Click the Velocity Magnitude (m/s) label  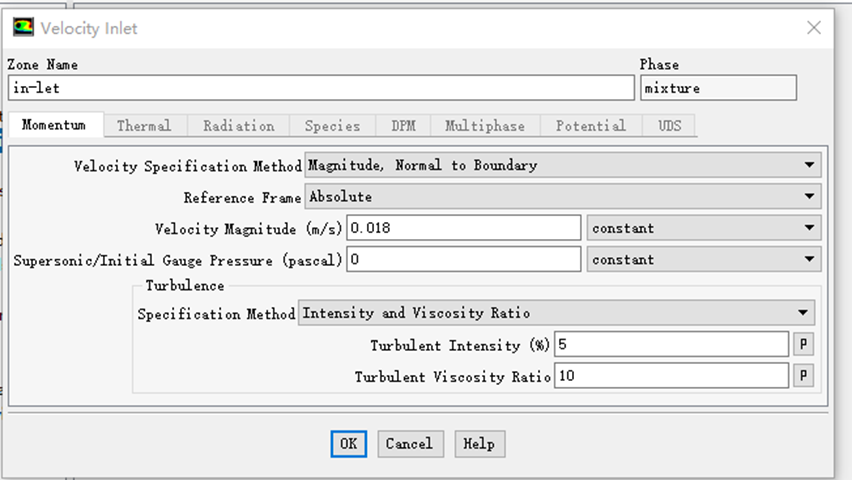click(x=248, y=229)
